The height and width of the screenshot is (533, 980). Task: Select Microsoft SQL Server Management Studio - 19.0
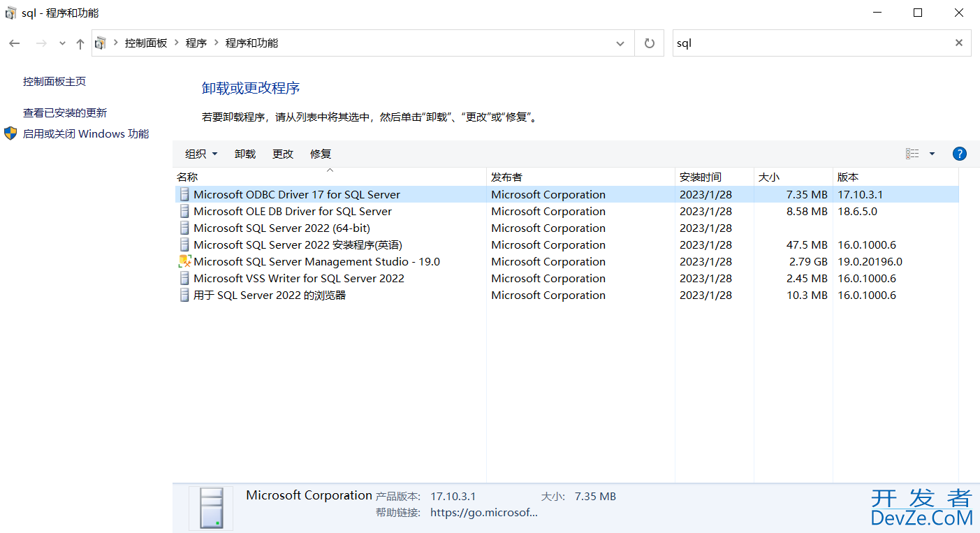[x=566, y=262]
